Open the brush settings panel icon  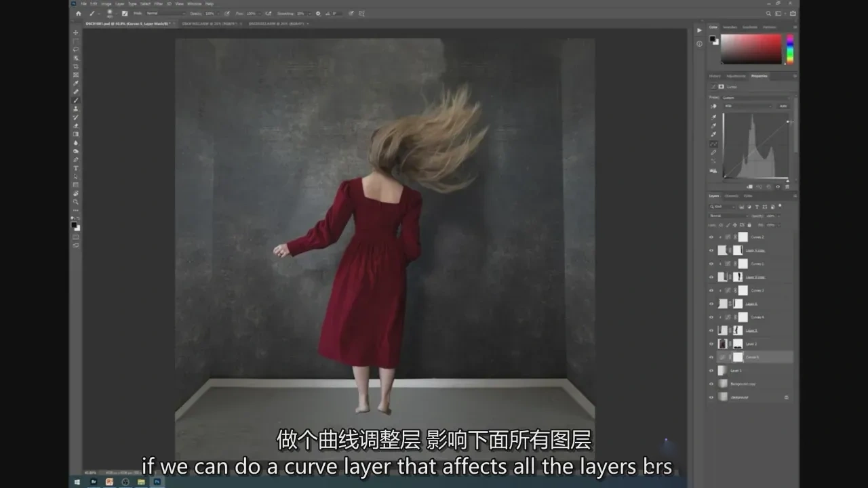[125, 14]
